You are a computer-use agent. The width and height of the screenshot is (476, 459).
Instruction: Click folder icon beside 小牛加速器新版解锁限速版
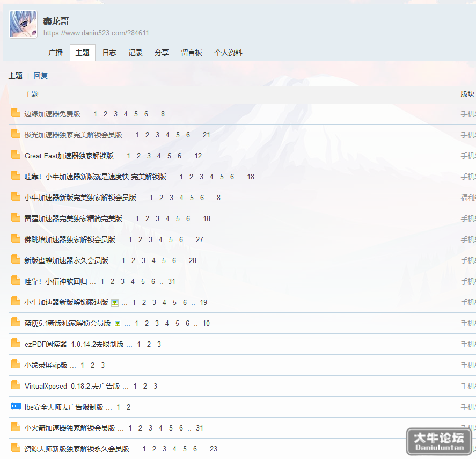pyautogui.click(x=16, y=301)
